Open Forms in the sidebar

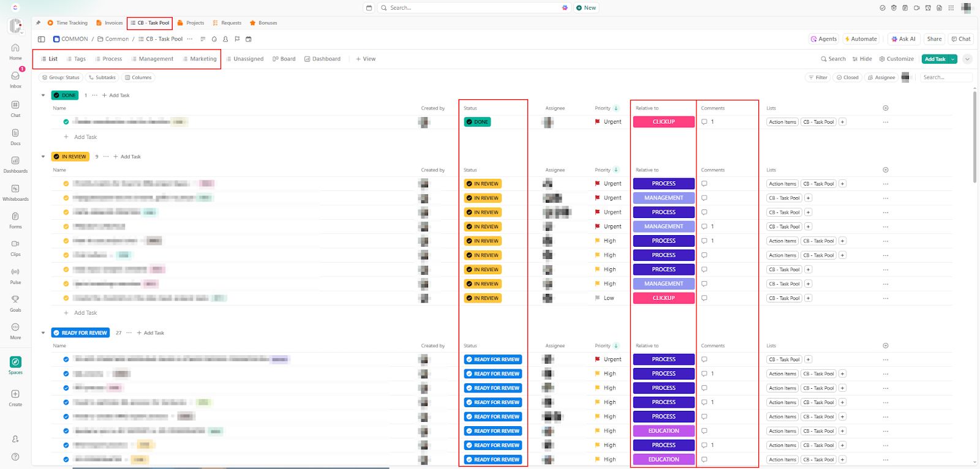15,220
